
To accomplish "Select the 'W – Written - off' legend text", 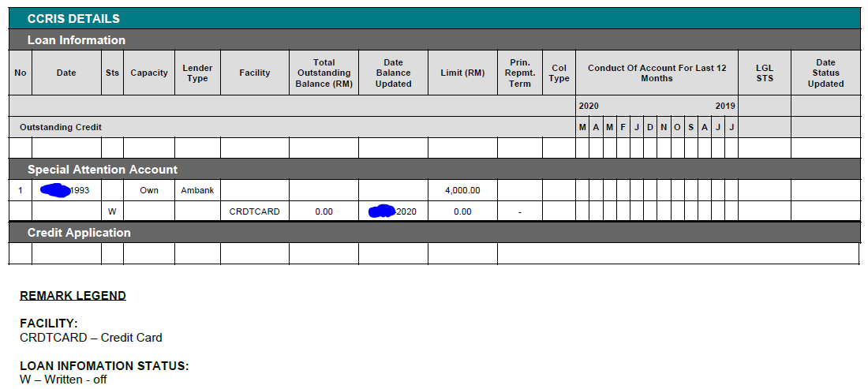I will [63, 380].
